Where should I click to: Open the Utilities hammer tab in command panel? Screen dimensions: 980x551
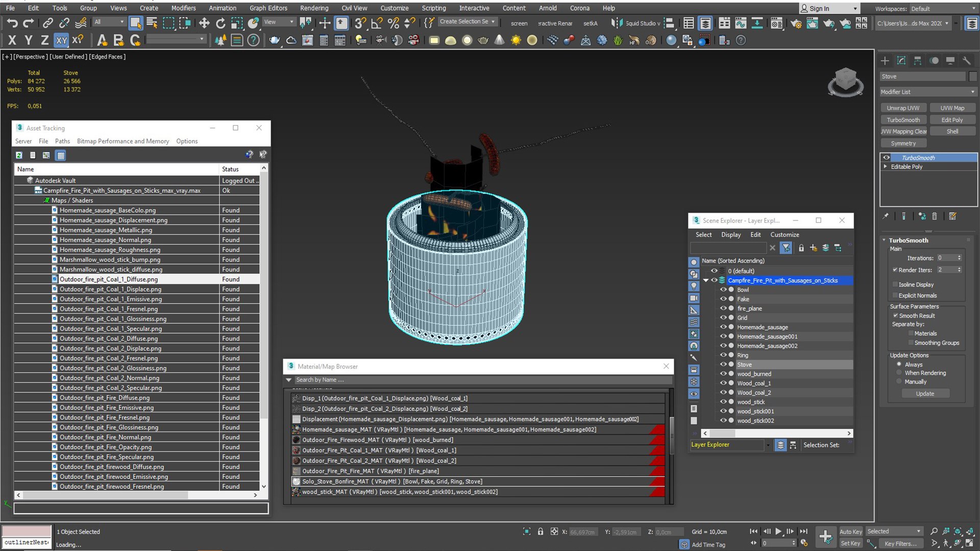[966, 61]
